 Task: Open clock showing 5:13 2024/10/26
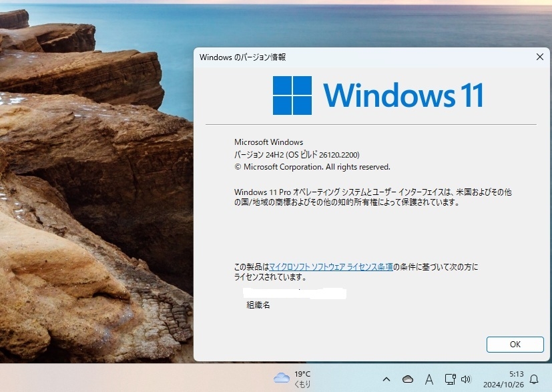(x=503, y=379)
